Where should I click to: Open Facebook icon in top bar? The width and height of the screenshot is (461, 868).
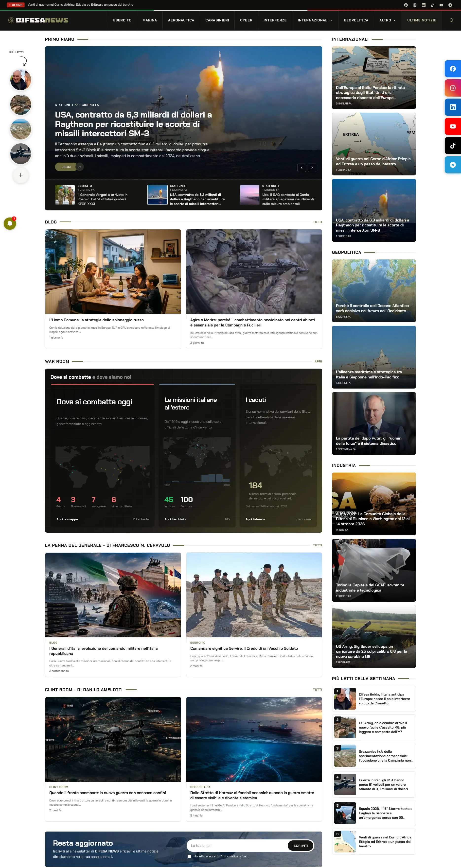(x=406, y=5)
